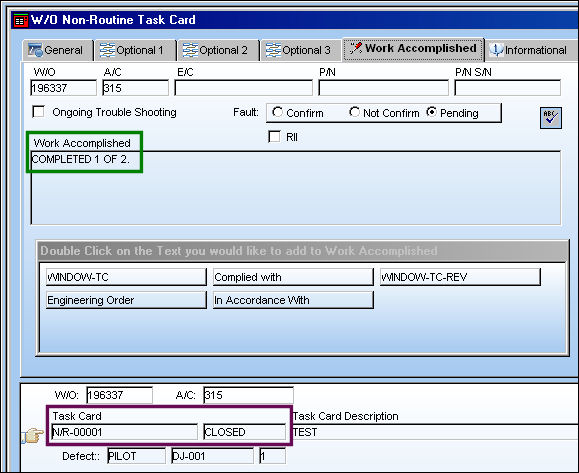579x473 pixels.
Task: Focus the empty E/C input field
Action: [243, 88]
